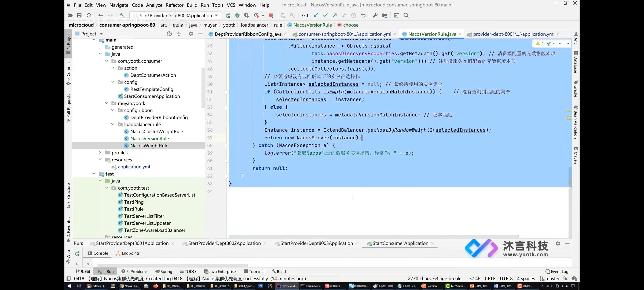Click the Analyze menu item
This screenshot has width=644, height=290.
pos(153,5)
